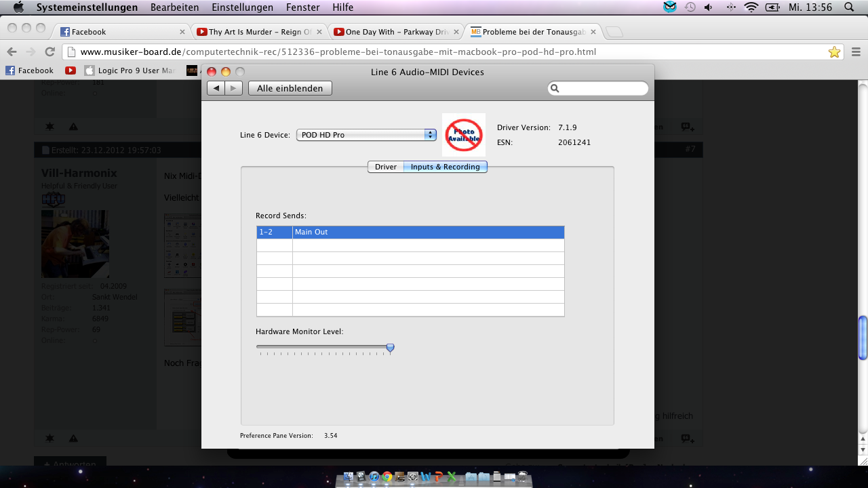868x488 pixels.
Task: Click the back arrow in preferences toolbar
Action: [x=216, y=88]
